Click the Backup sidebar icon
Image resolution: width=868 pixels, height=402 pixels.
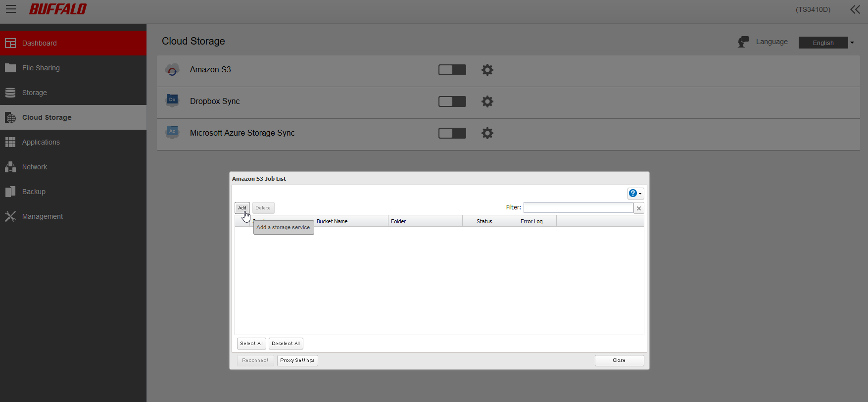tap(10, 192)
